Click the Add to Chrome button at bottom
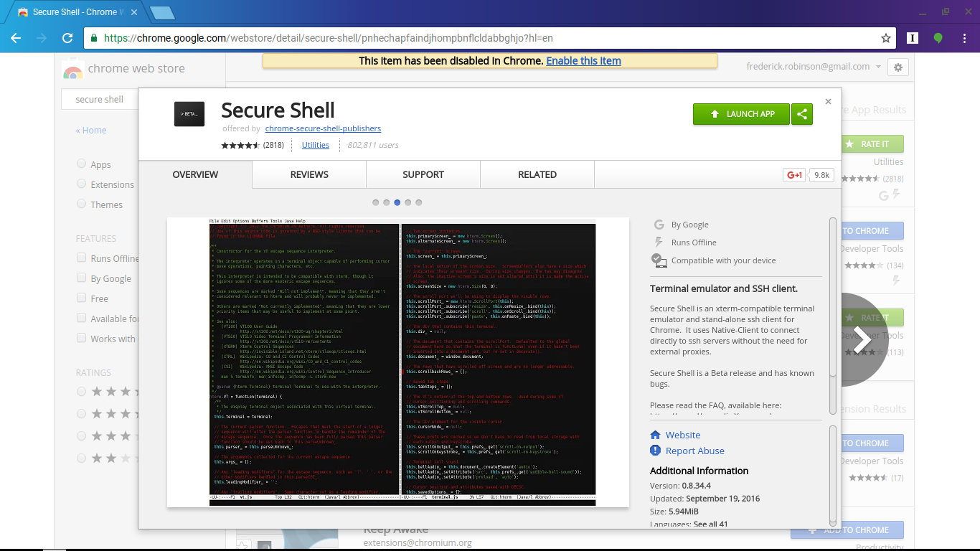980x551 pixels. tap(847, 529)
